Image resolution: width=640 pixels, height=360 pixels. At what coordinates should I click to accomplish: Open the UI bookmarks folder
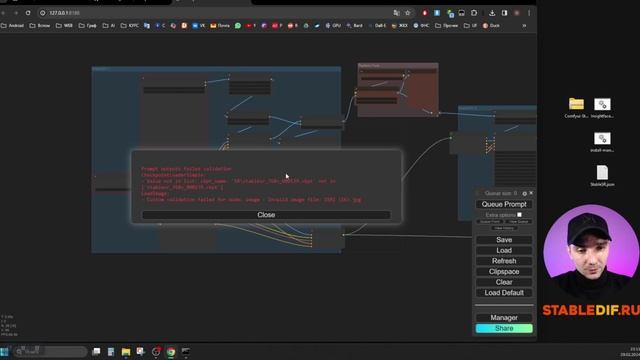click(470, 25)
